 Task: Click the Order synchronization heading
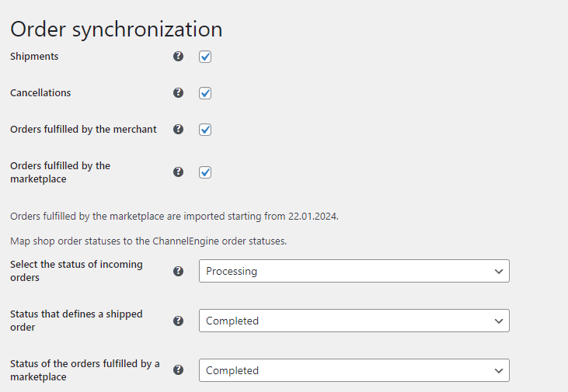click(x=117, y=29)
